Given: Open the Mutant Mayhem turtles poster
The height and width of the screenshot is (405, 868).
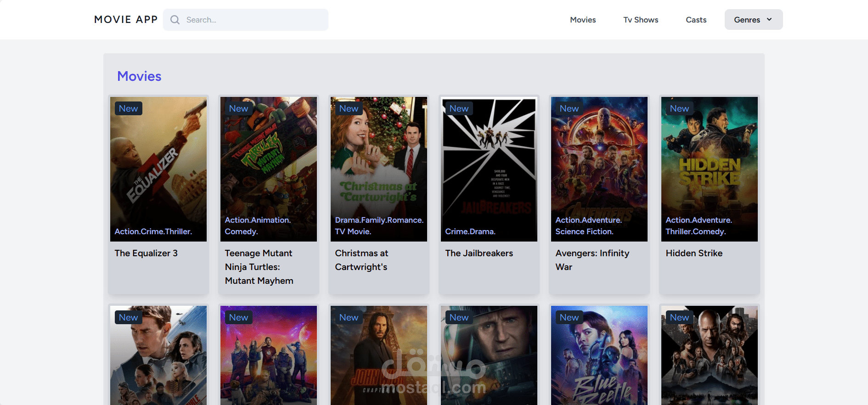Looking at the screenshot, I should 269,169.
